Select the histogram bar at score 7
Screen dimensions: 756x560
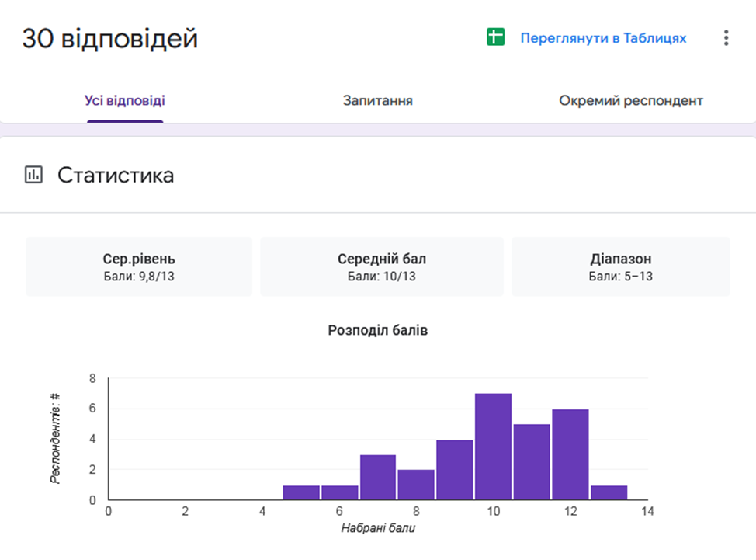click(378, 478)
